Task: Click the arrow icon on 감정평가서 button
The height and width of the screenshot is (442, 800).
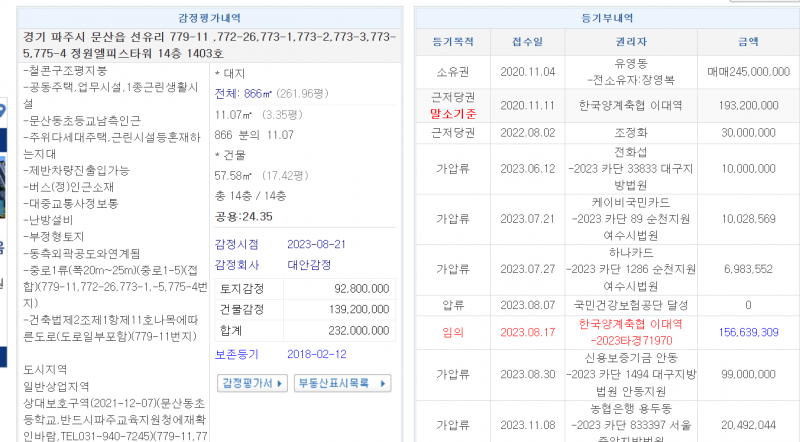Action: 282,383
